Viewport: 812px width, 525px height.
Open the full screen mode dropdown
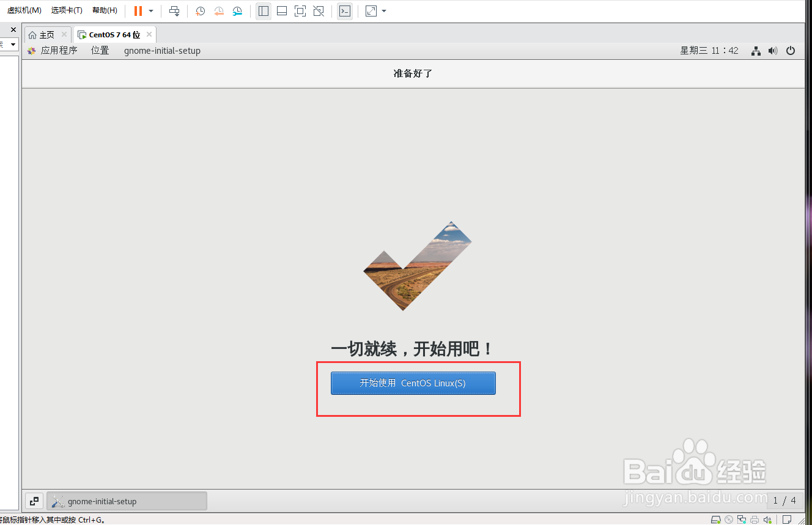click(383, 11)
